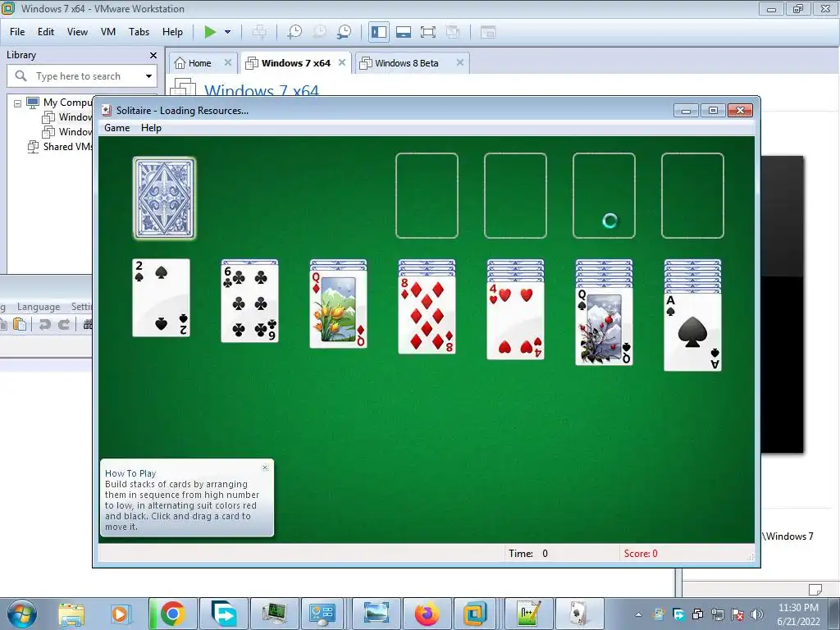
Task: Open the VMware View menu
Action: [x=77, y=32]
